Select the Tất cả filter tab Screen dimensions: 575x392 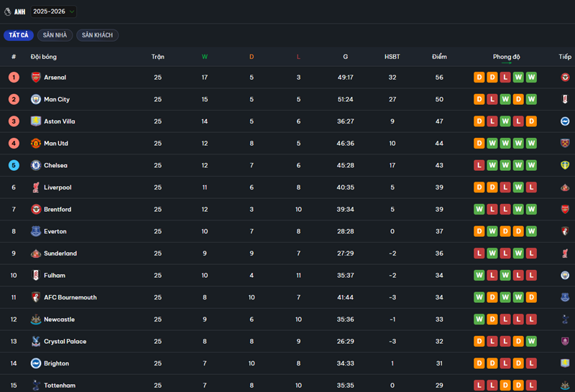pyautogui.click(x=19, y=35)
